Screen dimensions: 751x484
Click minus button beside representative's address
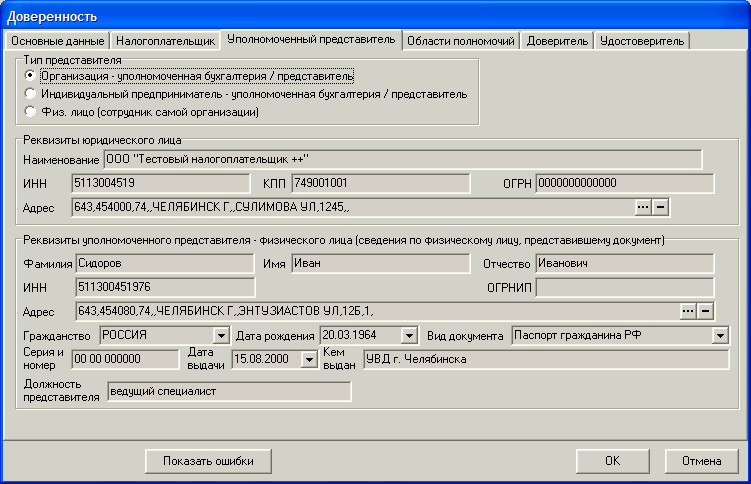[x=705, y=310]
